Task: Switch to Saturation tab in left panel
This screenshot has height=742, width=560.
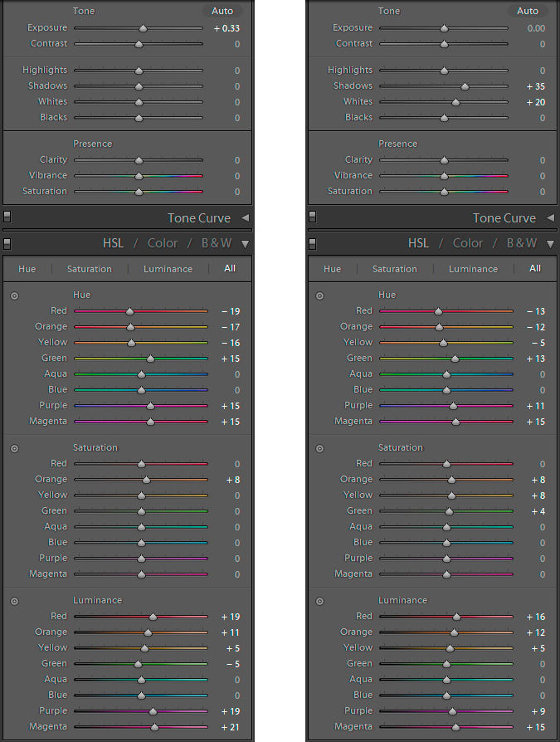Action: [90, 269]
